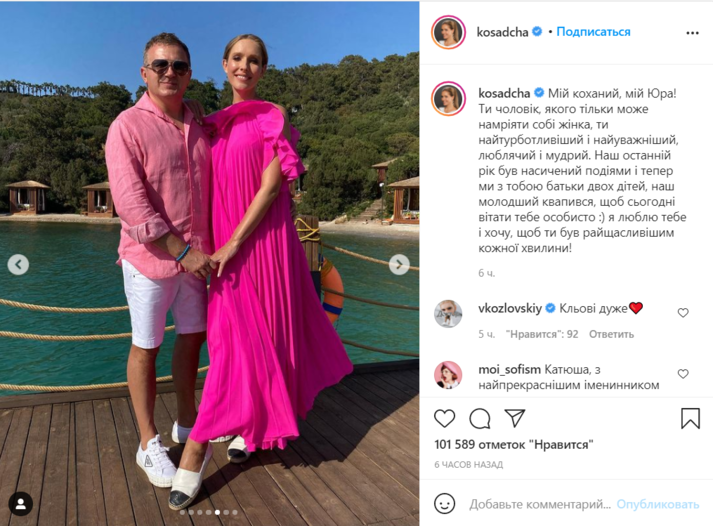
Task: Reply to vkozlovskiy with Ответить
Action: click(611, 334)
